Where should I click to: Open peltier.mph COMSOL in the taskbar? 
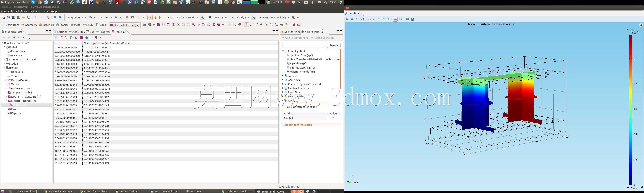point(272,191)
